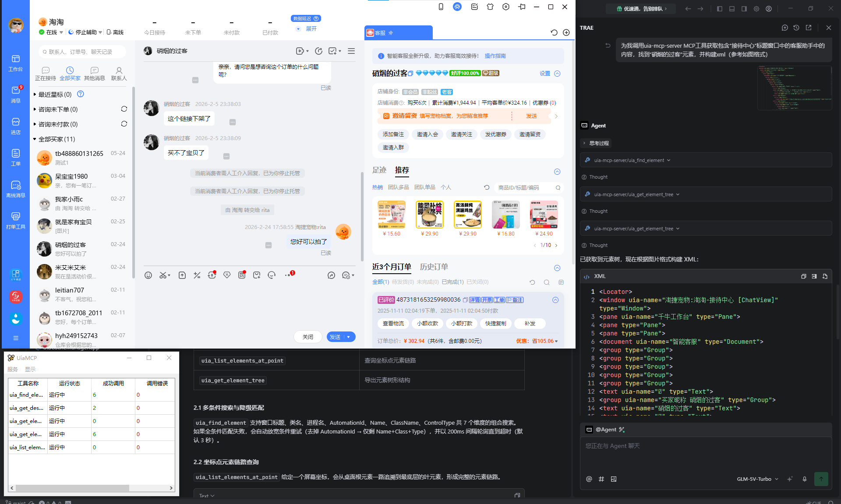Open the 打单工具 sidebar icon

coord(16,220)
